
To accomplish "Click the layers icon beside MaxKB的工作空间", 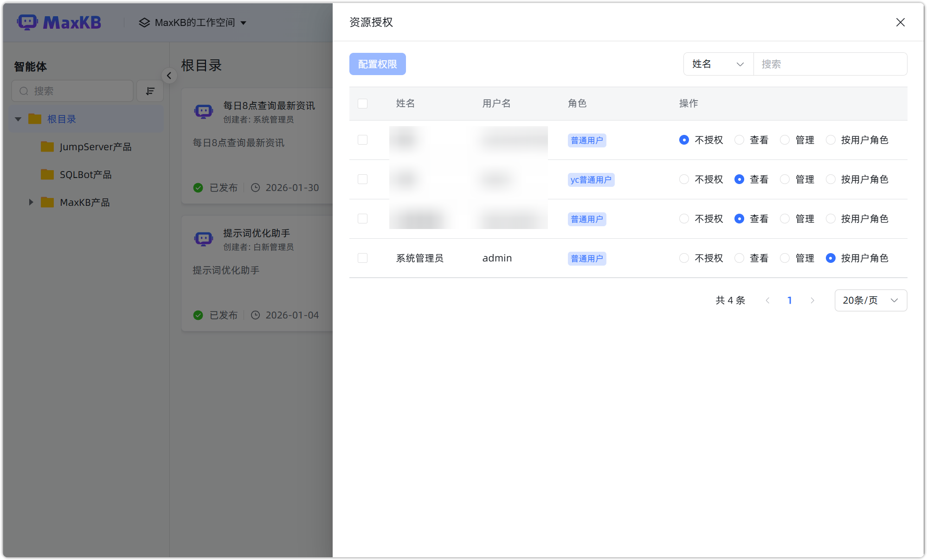I will [144, 22].
